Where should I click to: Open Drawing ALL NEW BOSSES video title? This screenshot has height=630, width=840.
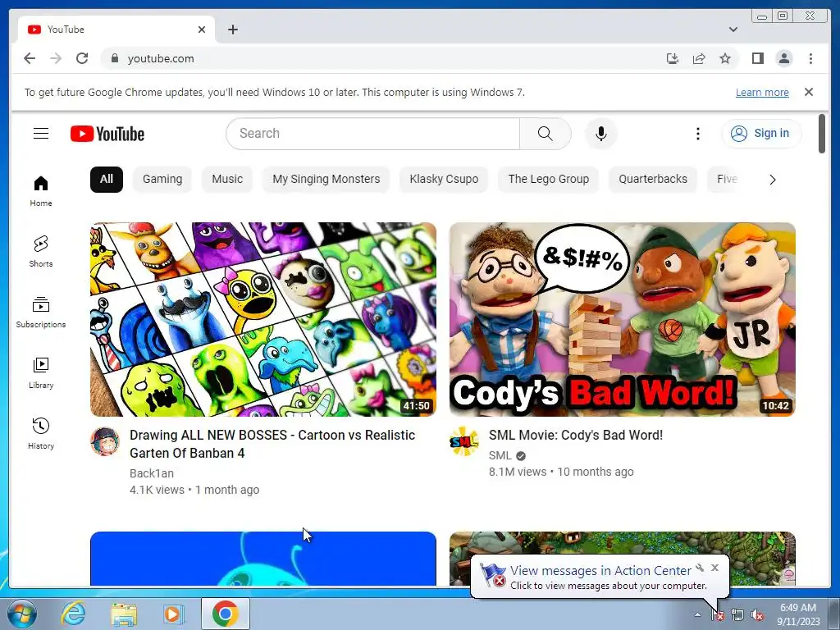pos(272,444)
